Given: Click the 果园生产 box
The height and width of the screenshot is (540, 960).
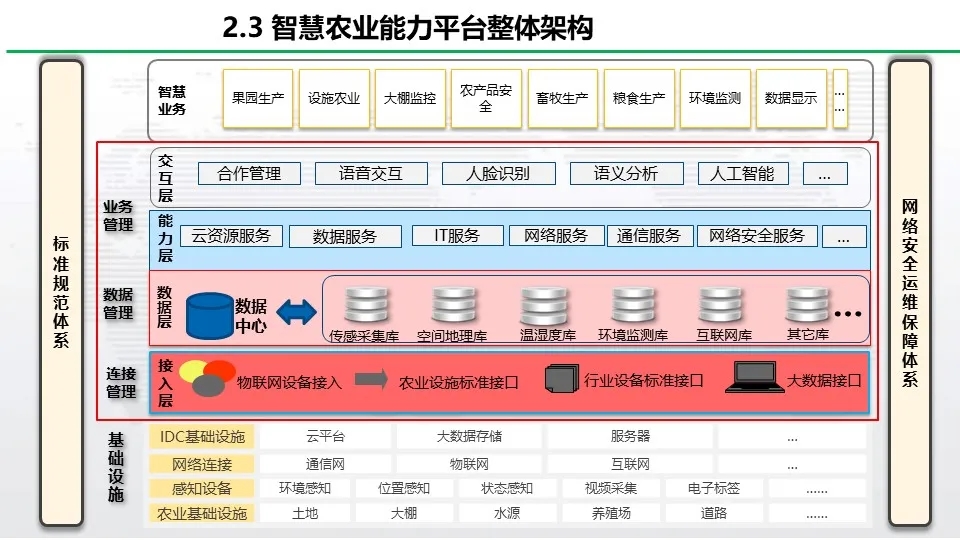Looking at the screenshot, I should pos(258,98).
